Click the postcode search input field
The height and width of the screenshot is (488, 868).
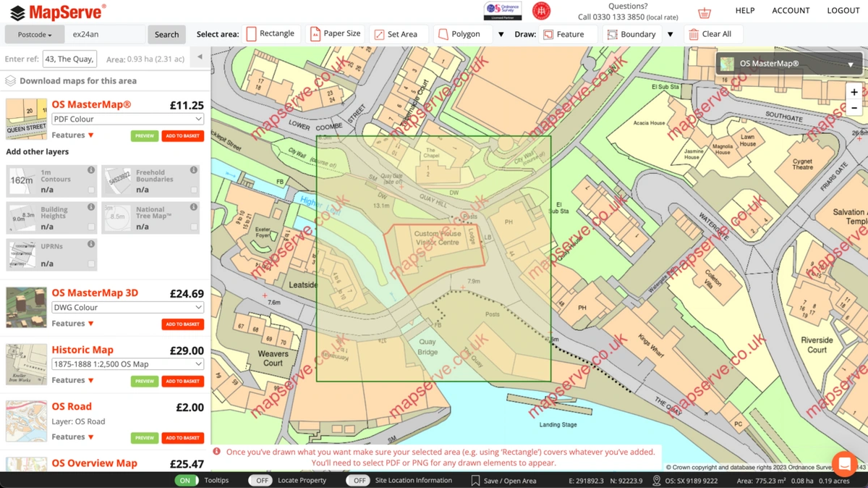point(105,35)
